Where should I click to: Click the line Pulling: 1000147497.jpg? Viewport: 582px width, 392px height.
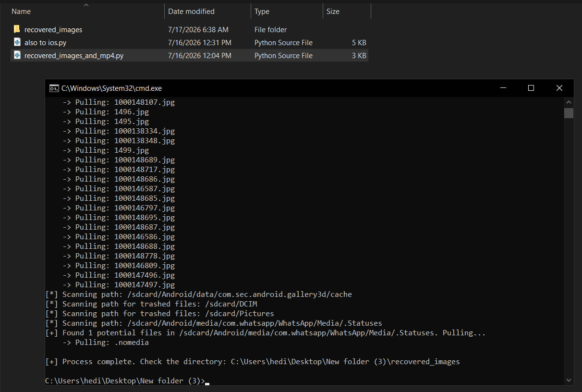click(x=119, y=285)
